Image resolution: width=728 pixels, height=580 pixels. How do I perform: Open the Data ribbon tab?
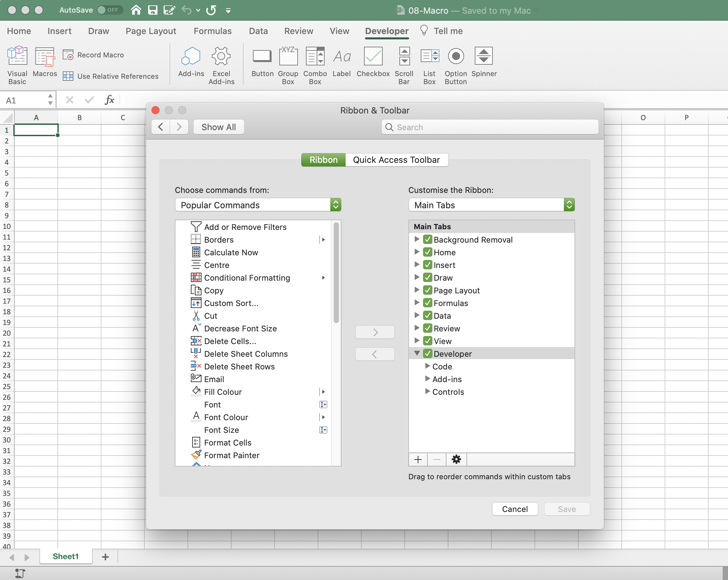coord(258,31)
